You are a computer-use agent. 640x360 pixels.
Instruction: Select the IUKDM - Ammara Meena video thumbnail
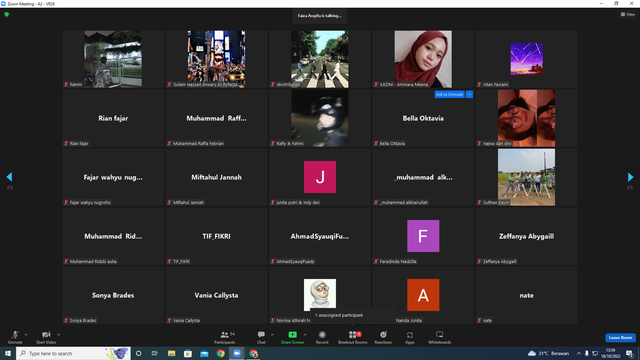pos(423,59)
